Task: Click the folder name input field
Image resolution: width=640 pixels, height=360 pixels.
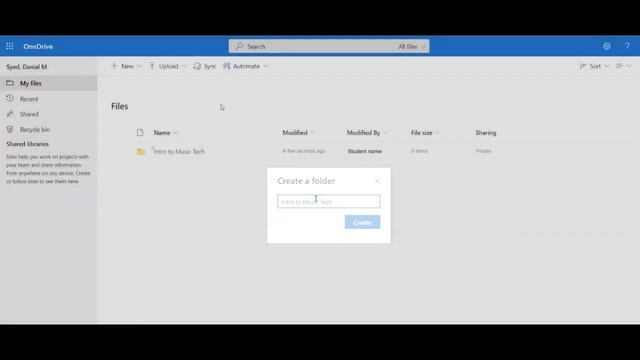Action: (x=329, y=201)
